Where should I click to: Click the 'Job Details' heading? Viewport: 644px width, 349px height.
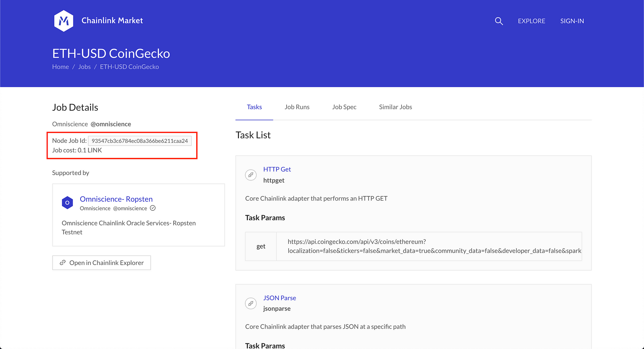tap(75, 107)
